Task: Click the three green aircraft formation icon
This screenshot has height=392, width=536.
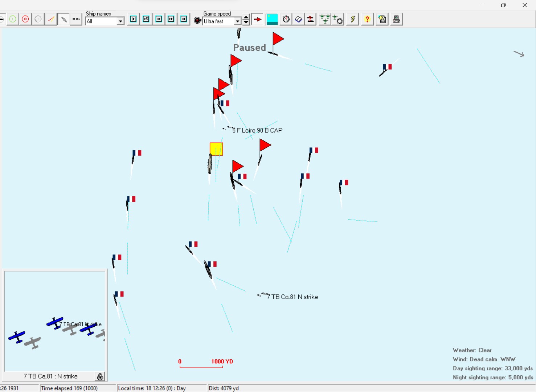Action: click(325, 19)
